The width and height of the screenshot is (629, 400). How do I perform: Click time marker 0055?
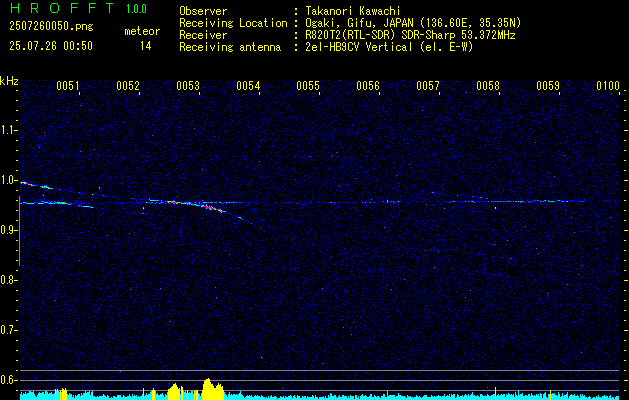(x=308, y=85)
